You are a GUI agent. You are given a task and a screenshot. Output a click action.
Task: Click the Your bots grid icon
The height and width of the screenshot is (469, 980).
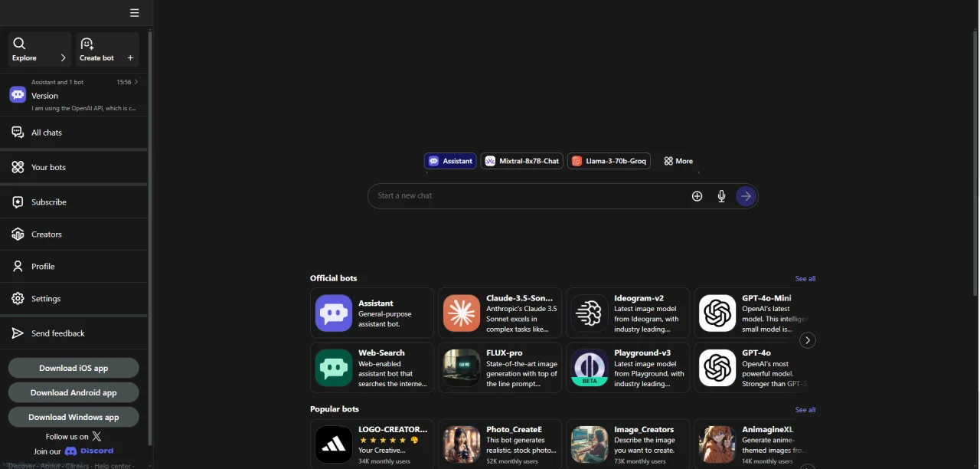pos(18,167)
